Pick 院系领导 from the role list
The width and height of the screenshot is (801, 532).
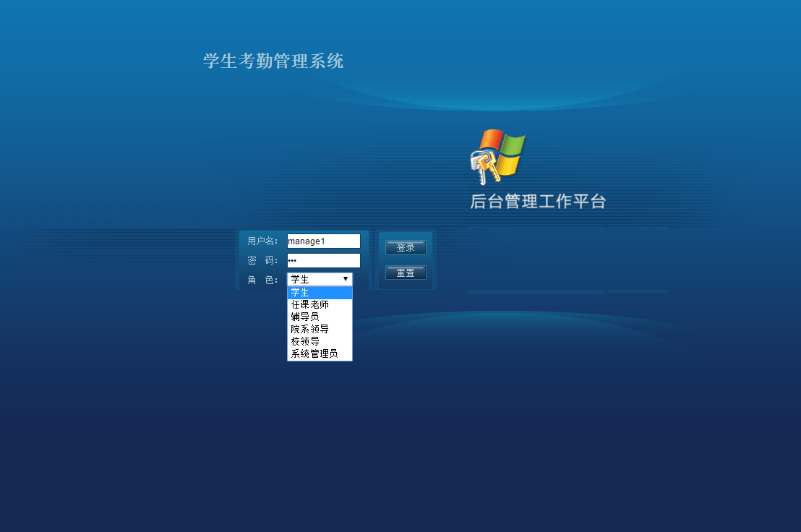click(320, 330)
